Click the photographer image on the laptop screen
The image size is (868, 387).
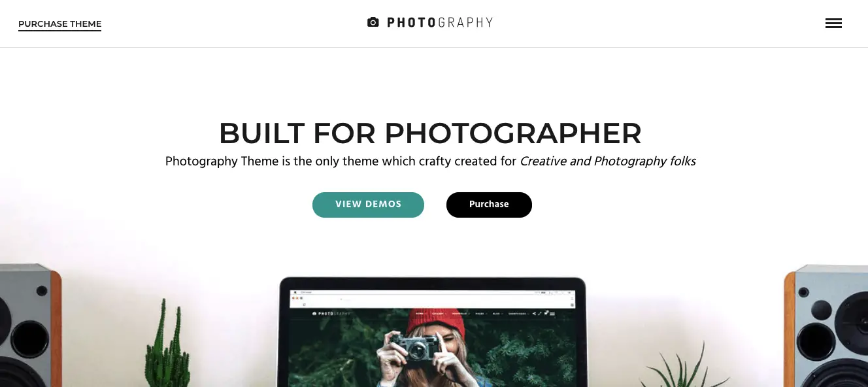pyautogui.click(x=431, y=353)
